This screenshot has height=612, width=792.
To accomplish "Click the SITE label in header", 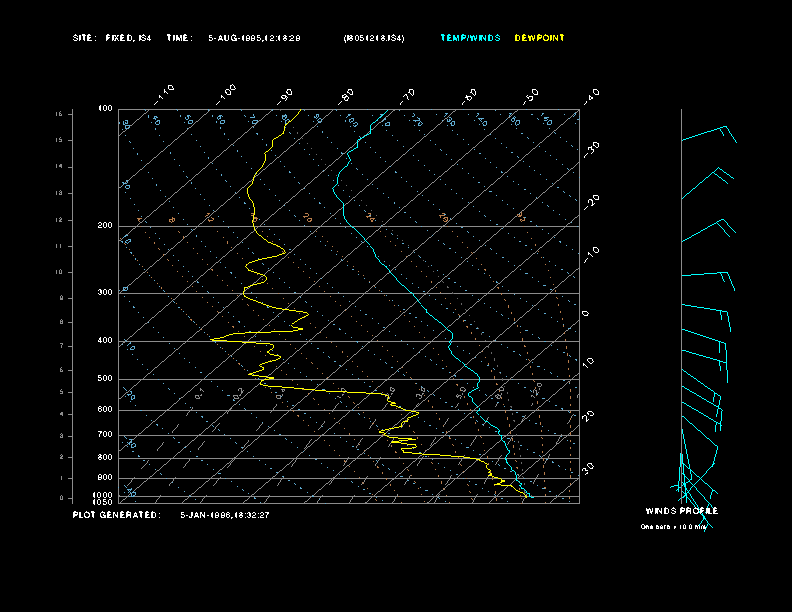I will pyautogui.click(x=85, y=38).
